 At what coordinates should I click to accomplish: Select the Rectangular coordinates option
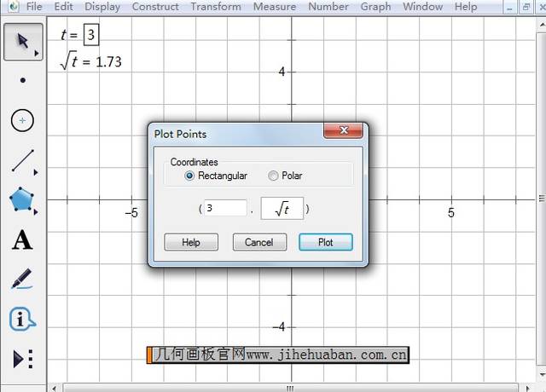pos(190,176)
